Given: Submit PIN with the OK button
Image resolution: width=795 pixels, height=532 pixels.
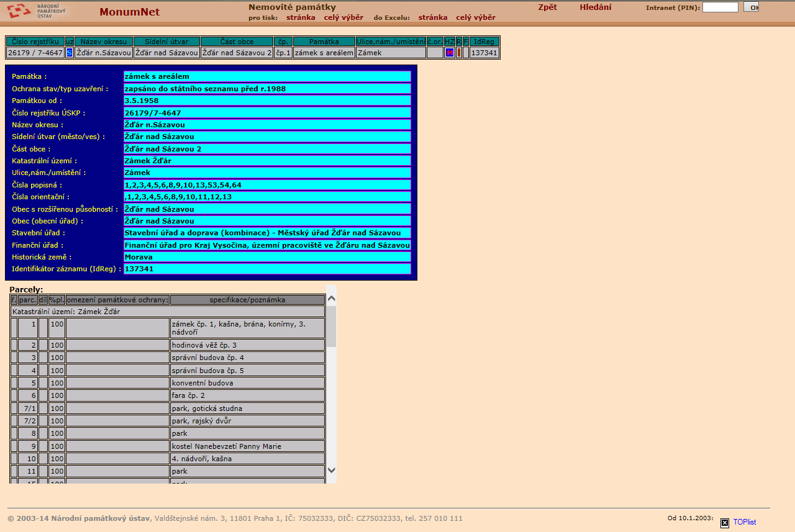Looking at the screenshot, I should [x=751, y=7].
